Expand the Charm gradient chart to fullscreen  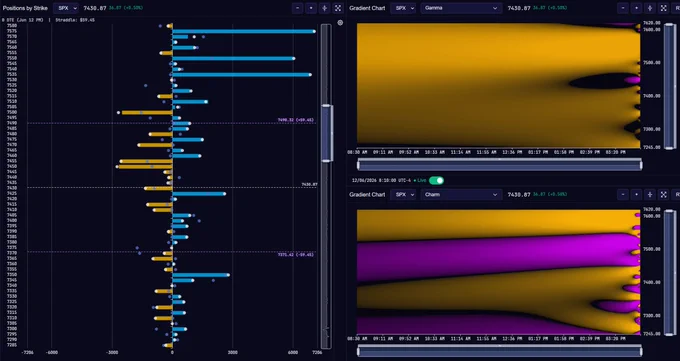(x=664, y=195)
